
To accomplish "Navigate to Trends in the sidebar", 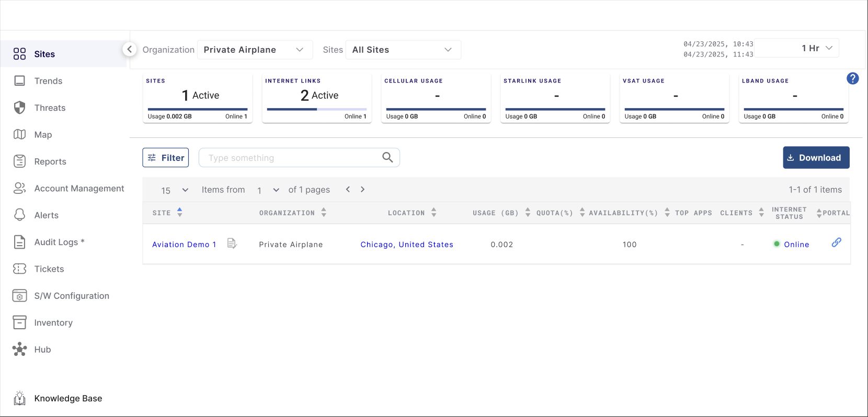I will point(48,81).
